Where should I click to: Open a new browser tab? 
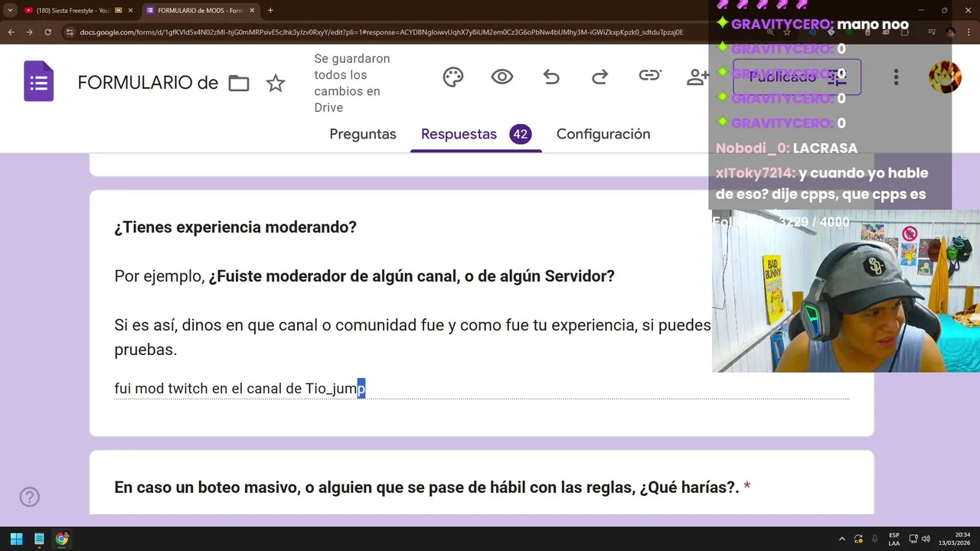coord(270,11)
